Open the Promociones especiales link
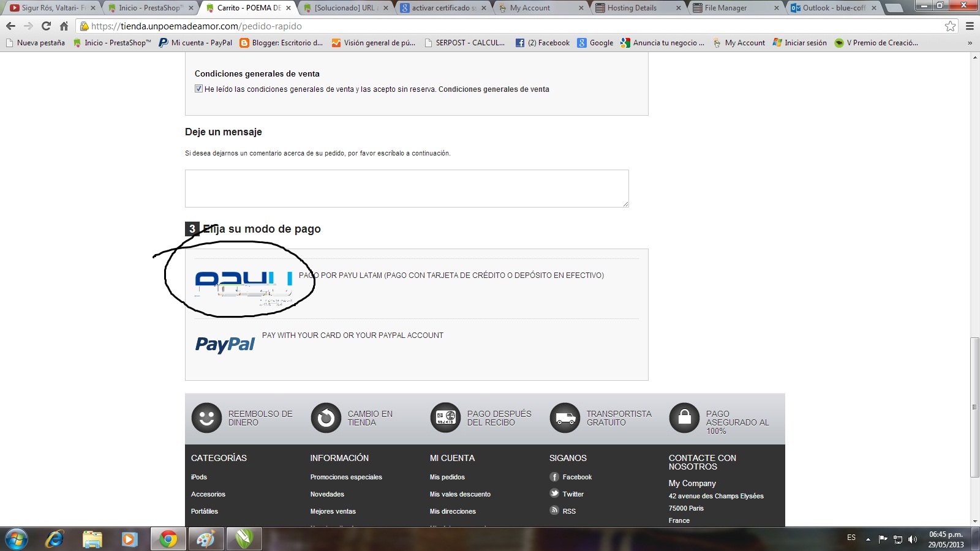Viewport: 980px width, 551px height. [x=346, y=477]
